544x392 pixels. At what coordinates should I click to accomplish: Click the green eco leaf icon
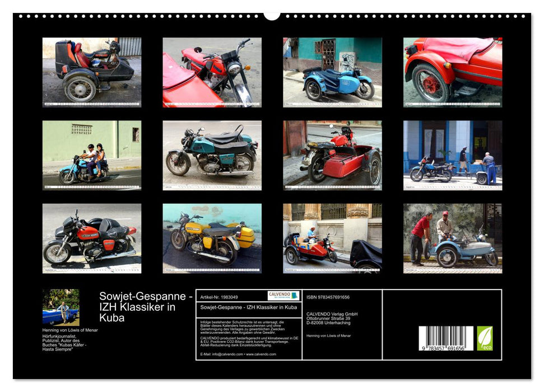click(485, 338)
